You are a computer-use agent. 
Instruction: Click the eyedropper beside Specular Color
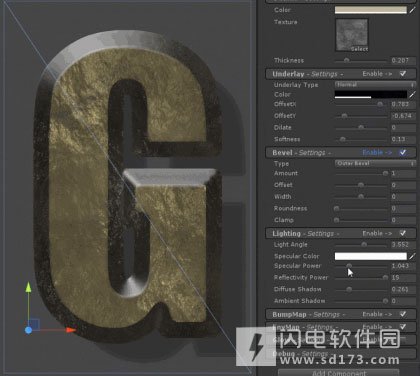tap(412, 256)
